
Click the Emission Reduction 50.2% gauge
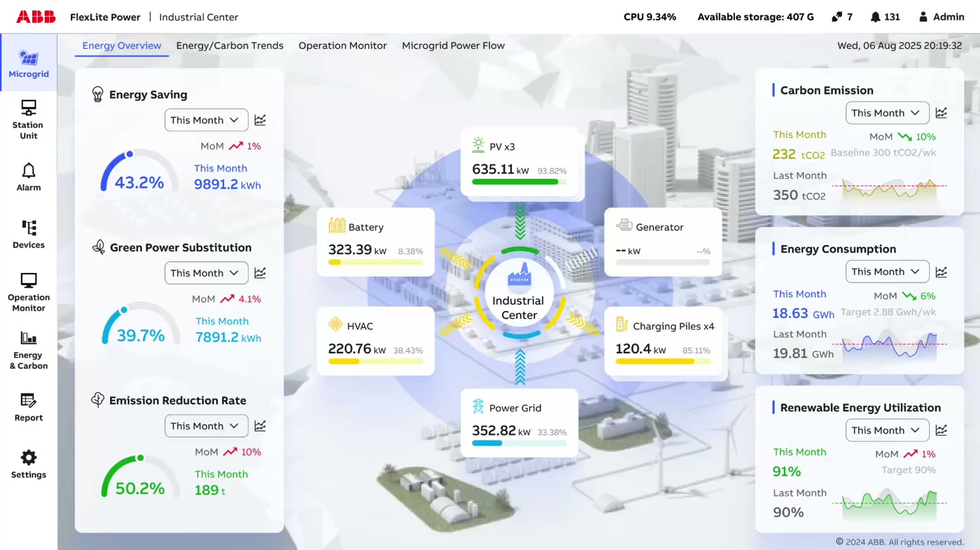click(140, 477)
